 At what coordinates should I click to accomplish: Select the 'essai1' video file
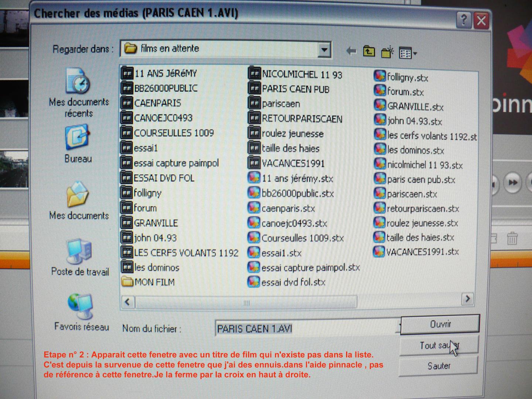pos(139,148)
